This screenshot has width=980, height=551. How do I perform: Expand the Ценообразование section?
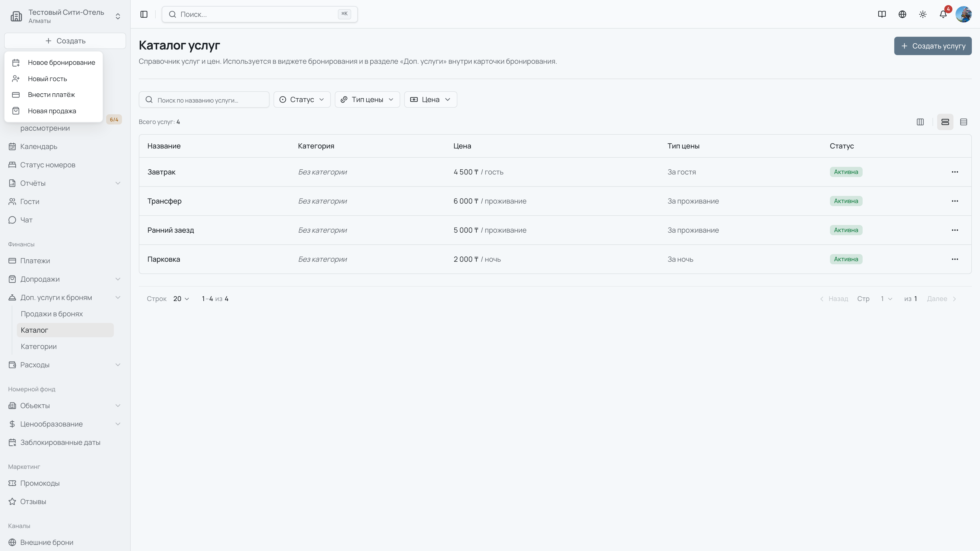click(65, 424)
